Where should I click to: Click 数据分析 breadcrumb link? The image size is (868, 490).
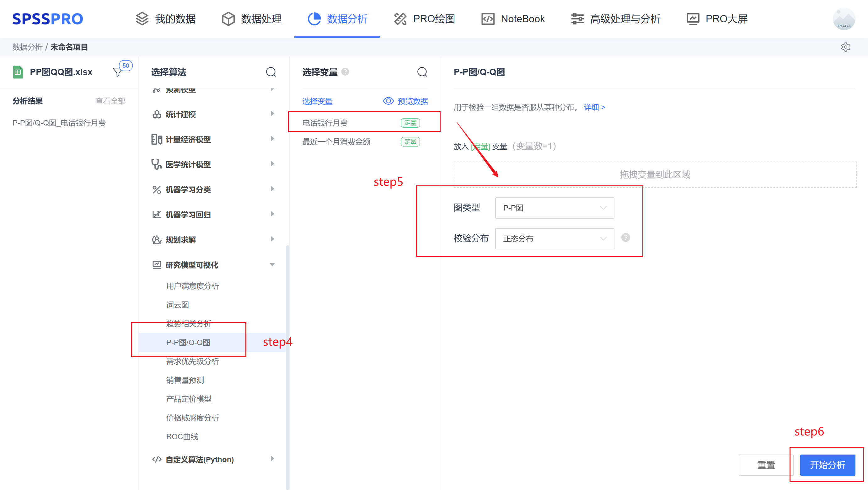pyautogui.click(x=27, y=47)
